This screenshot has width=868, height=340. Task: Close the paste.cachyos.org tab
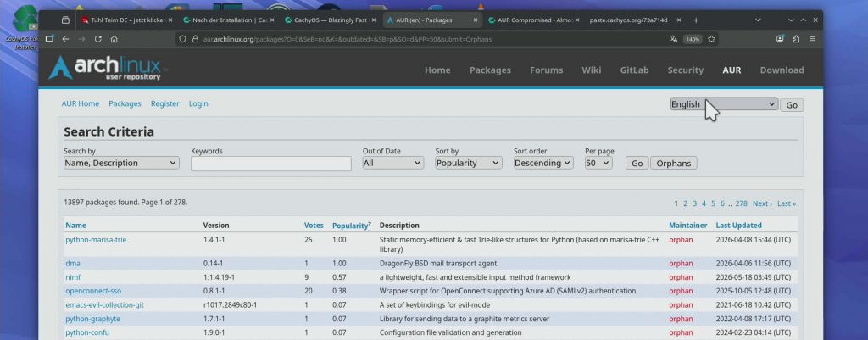[679, 20]
